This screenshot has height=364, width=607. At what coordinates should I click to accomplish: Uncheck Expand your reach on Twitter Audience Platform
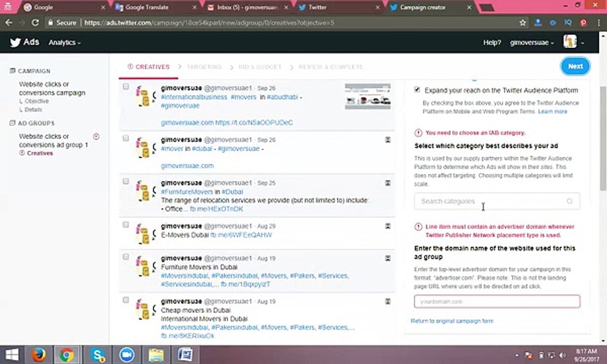point(417,89)
